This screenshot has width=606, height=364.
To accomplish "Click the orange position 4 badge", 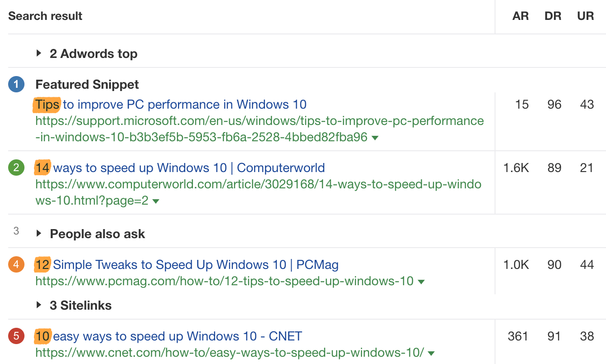I will point(16,264).
